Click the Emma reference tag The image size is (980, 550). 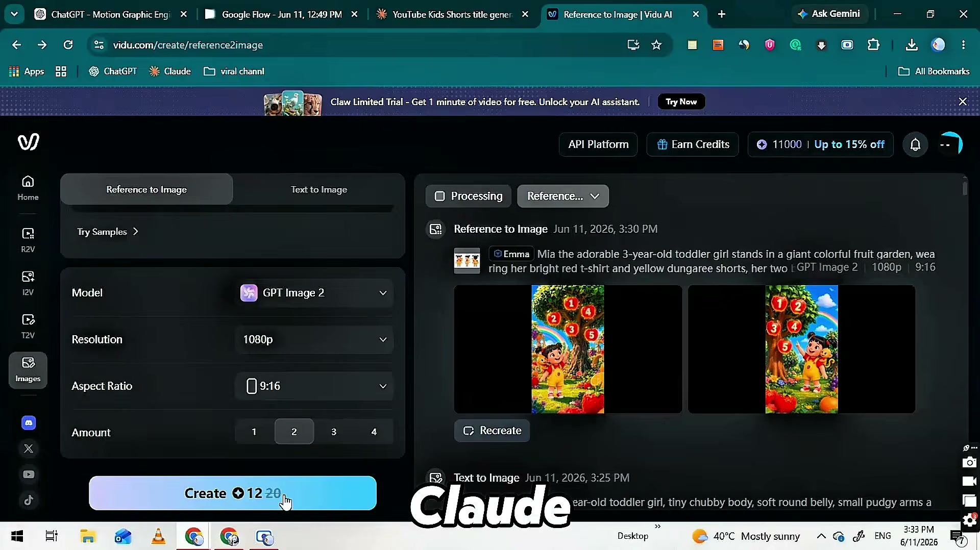tap(511, 254)
